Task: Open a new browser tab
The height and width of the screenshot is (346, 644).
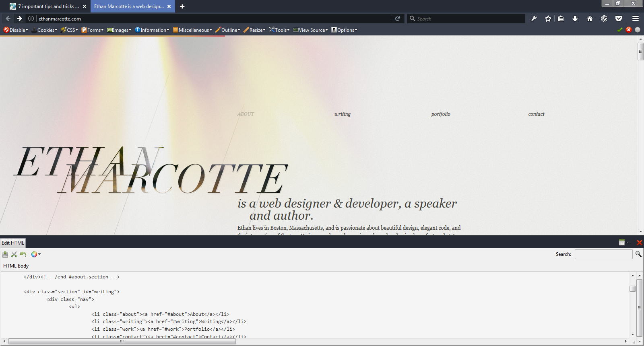Action: (182, 6)
